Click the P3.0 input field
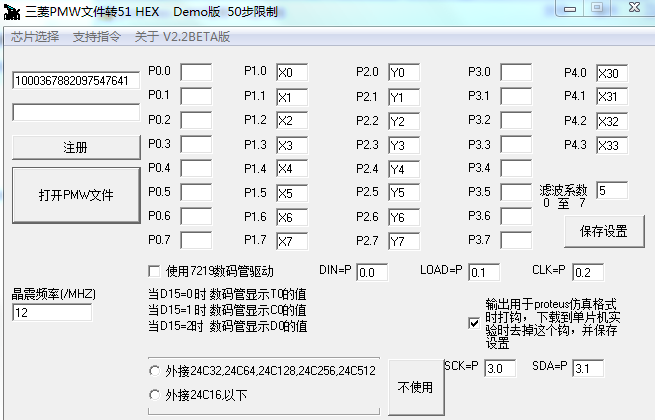This screenshot has width=655, height=420. point(516,72)
